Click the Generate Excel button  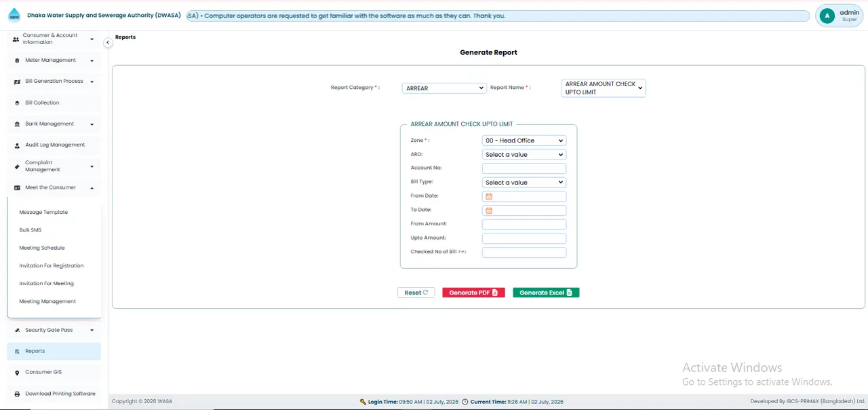click(x=546, y=293)
